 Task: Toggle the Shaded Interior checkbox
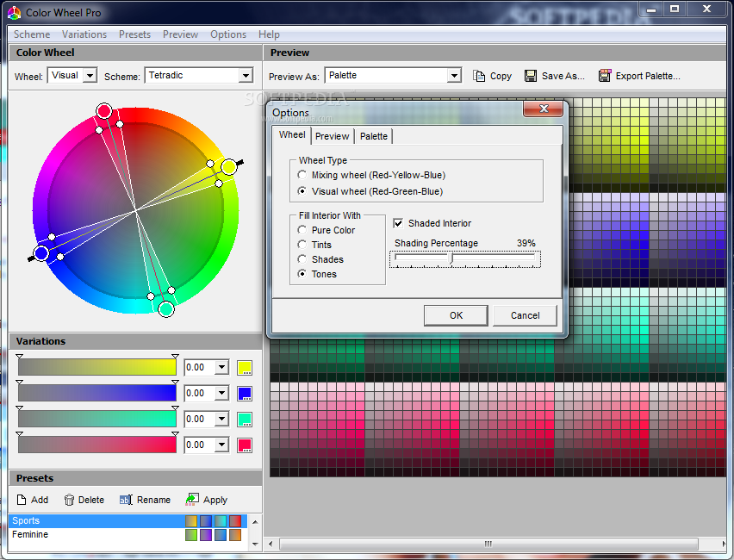pos(398,223)
